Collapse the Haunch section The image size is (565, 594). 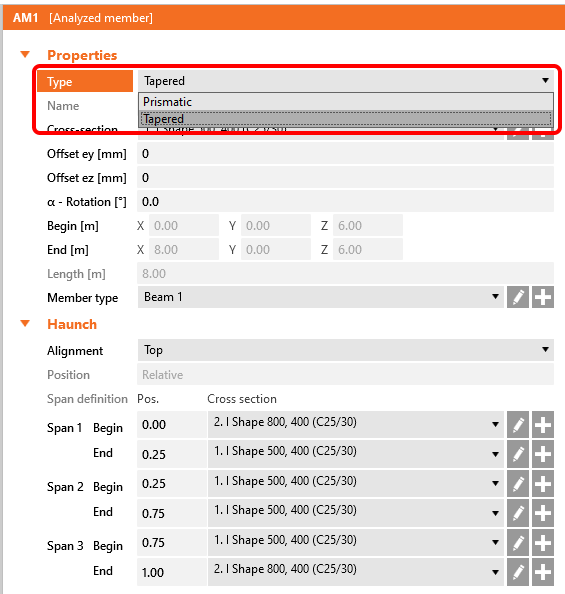(25, 324)
